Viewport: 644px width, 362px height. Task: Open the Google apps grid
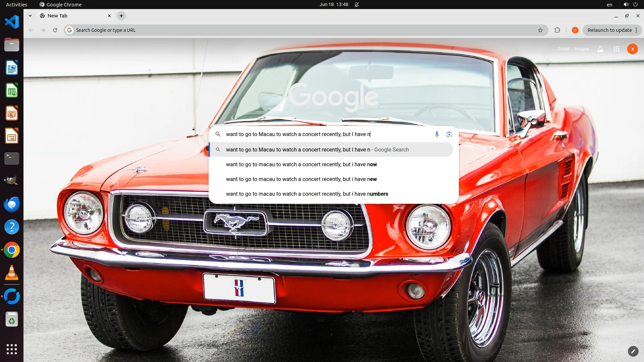pyautogui.click(x=616, y=49)
